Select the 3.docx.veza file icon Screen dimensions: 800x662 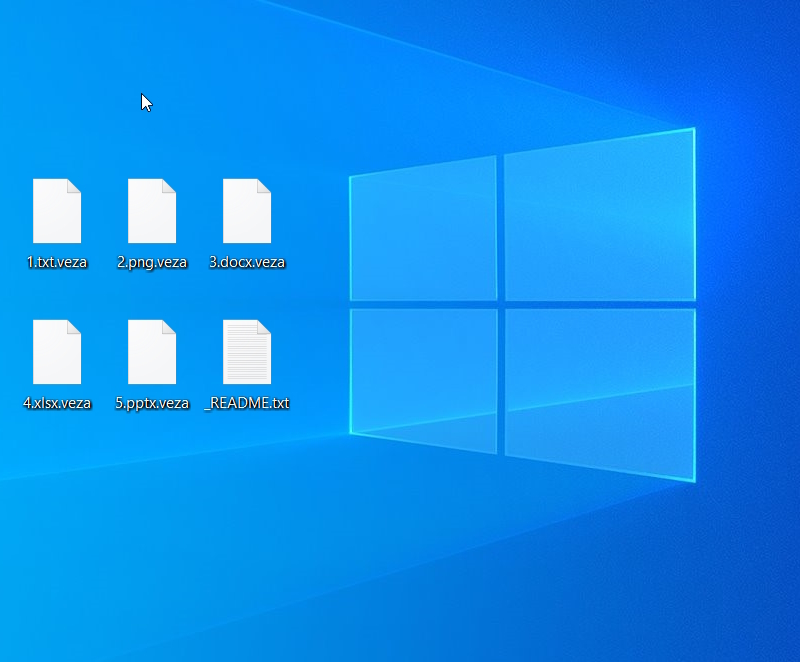(x=247, y=211)
